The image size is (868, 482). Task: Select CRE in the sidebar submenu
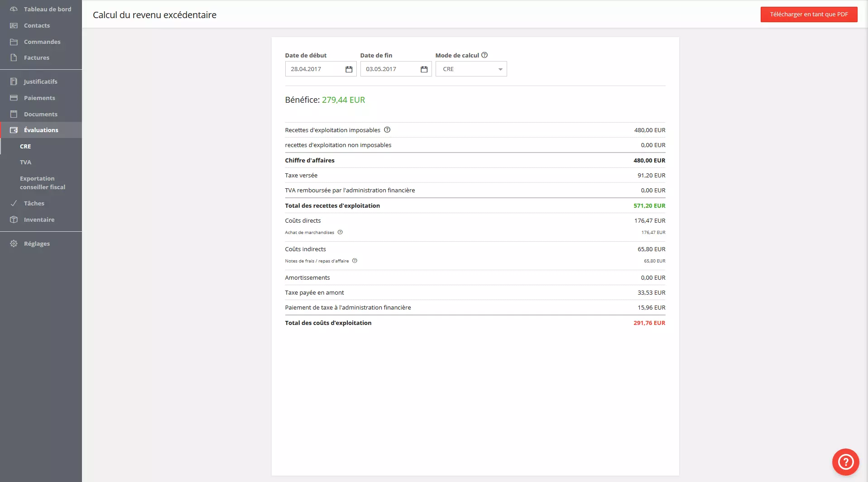click(x=25, y=146)
